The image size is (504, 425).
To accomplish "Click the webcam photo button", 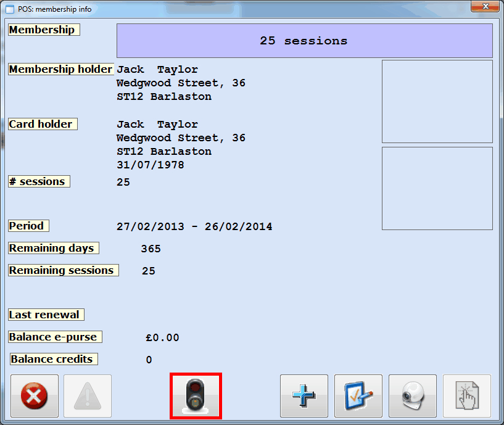I will [x=413, y=396].
